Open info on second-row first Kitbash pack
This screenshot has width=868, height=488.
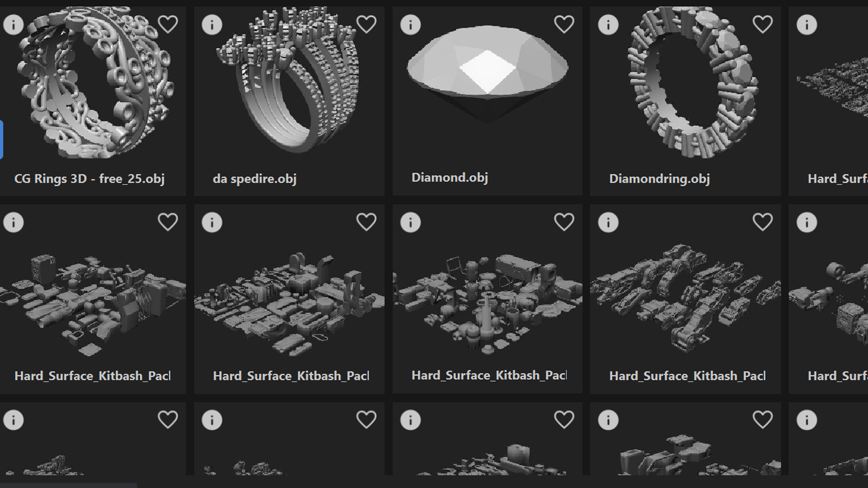click(14, 222)
